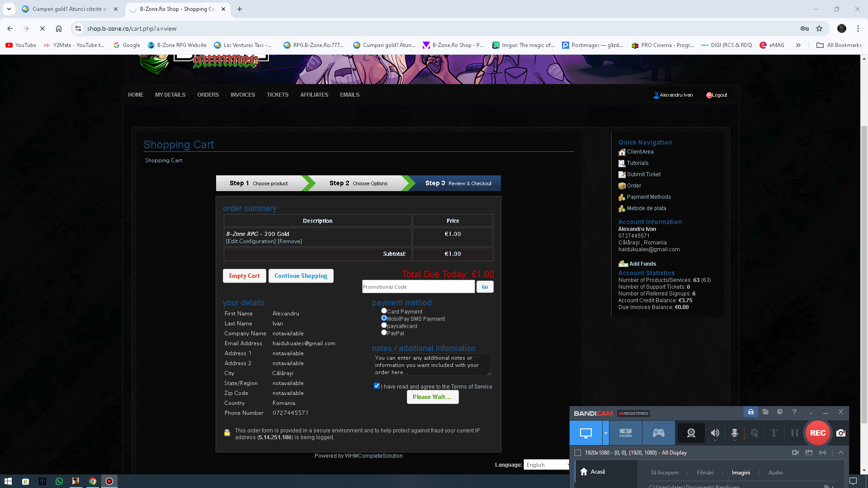Bookmark this page with star icon
The width and height of the screenshot is (868, 488).
point(819,28)
